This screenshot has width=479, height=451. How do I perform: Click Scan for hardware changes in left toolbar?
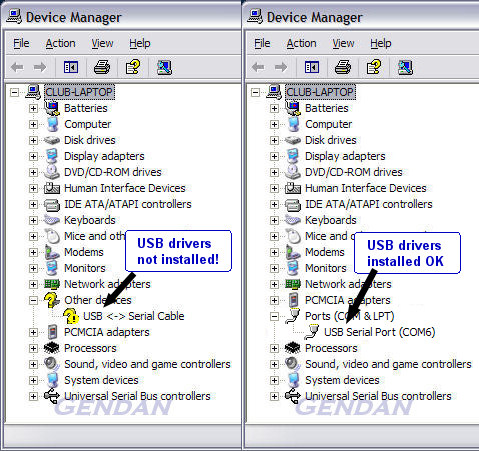click(x=164, y=67)
